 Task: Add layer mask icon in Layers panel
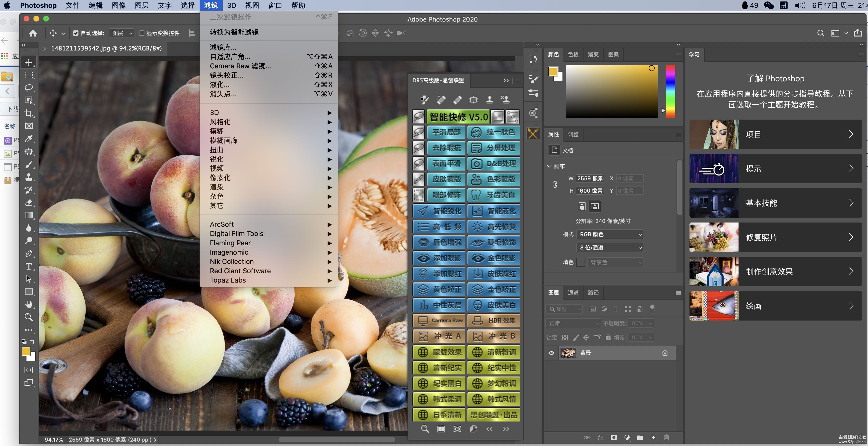pos(614,437)
